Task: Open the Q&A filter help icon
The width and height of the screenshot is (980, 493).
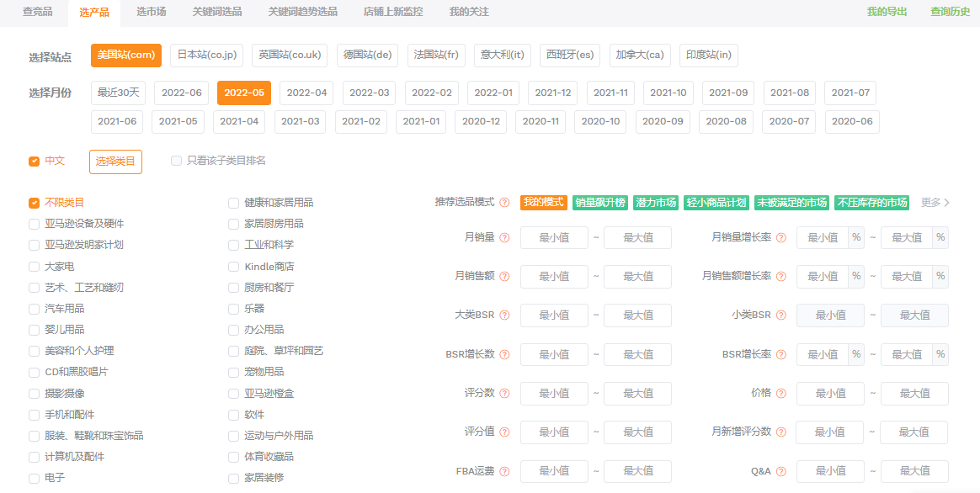Action: pos(780,471)
